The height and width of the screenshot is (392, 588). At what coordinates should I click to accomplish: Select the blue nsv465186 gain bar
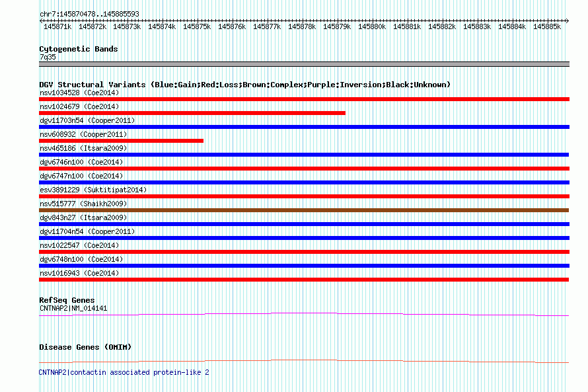coord(304,155)
